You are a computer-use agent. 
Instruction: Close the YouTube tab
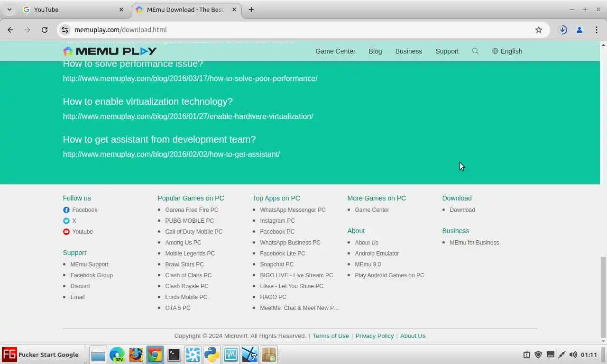tap(121, 9)
